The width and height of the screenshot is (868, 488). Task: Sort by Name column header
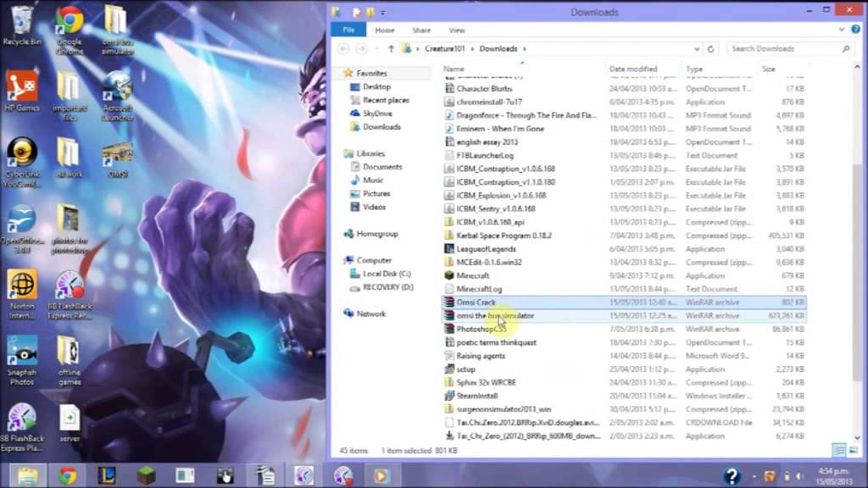(x=453, y=69)
